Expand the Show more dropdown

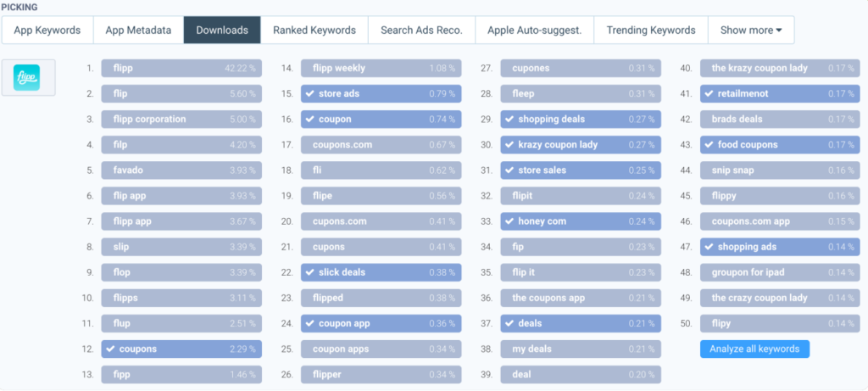[x=750, y=30]
